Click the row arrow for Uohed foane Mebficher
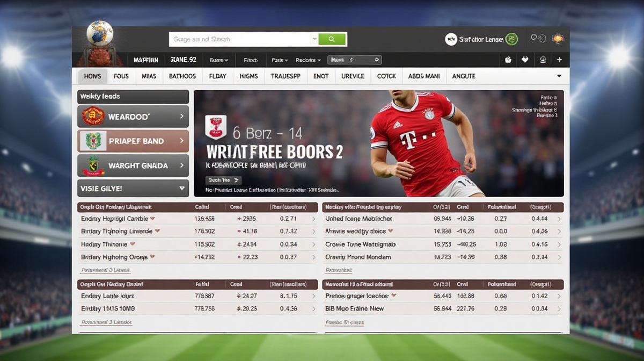 [559, 219]
